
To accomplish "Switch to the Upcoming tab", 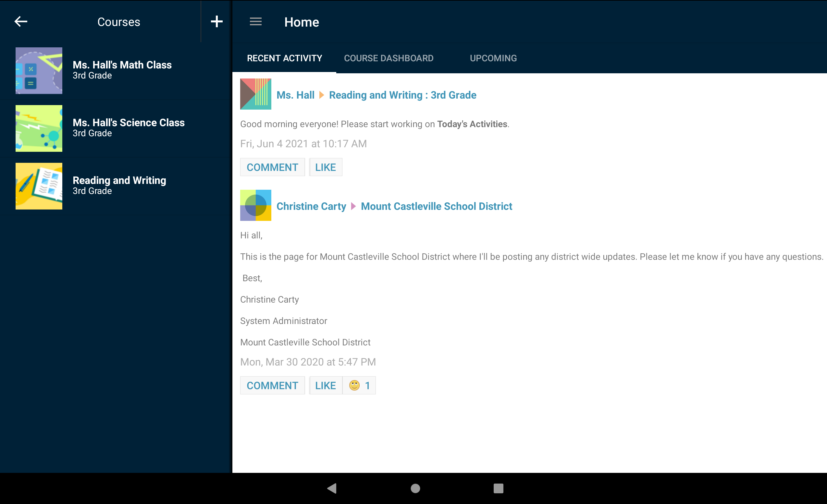I will click(x=493, y=58).
